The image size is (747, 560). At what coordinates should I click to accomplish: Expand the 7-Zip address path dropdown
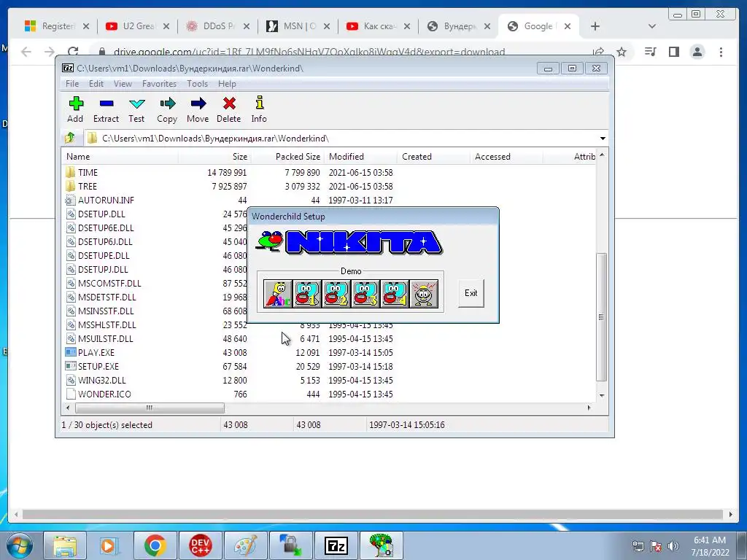603,138
